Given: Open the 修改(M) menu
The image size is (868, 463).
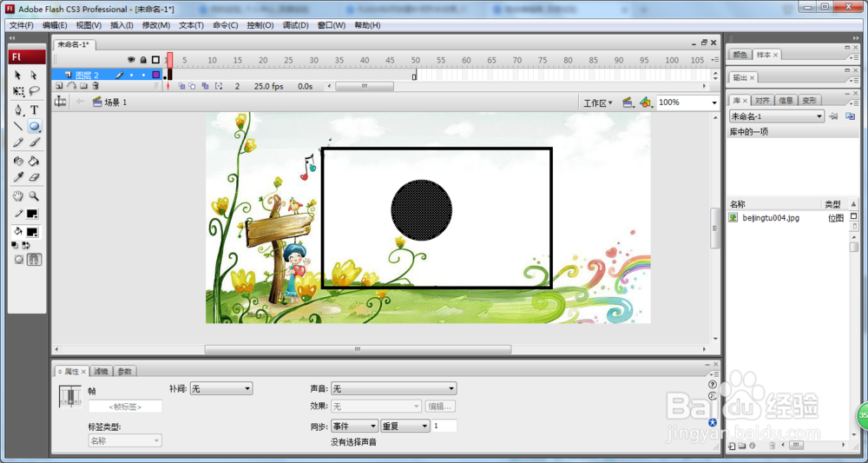Looking at the screenshot, I should coord(156,25).
